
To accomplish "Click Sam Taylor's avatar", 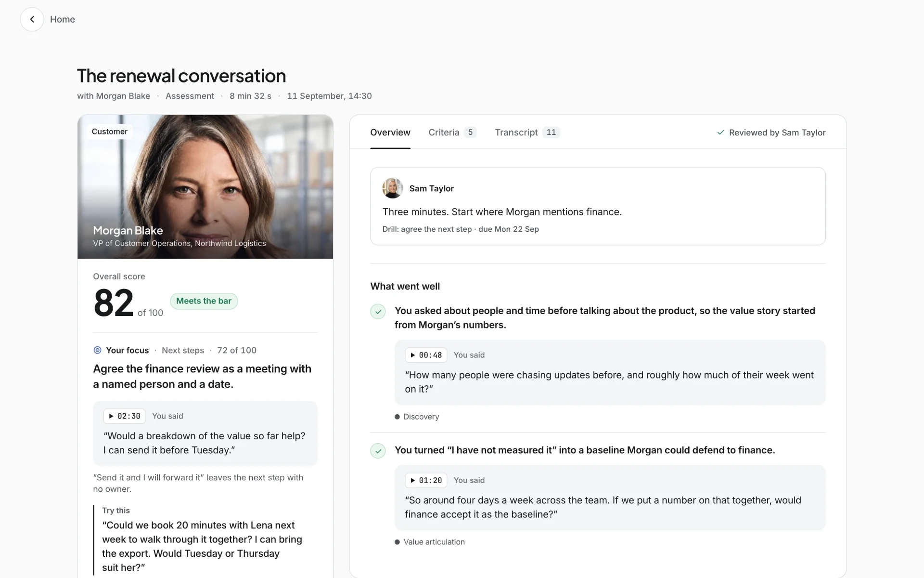I will click(x=393, y=188).
